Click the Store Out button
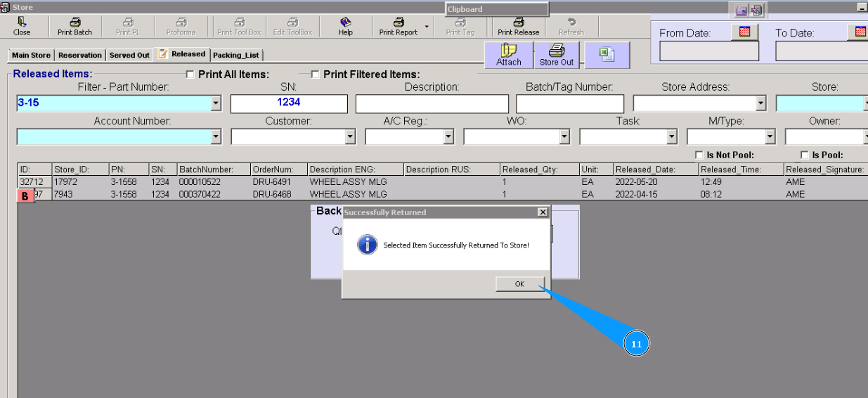Screen dimensions: 868x398 click(557, 55)
